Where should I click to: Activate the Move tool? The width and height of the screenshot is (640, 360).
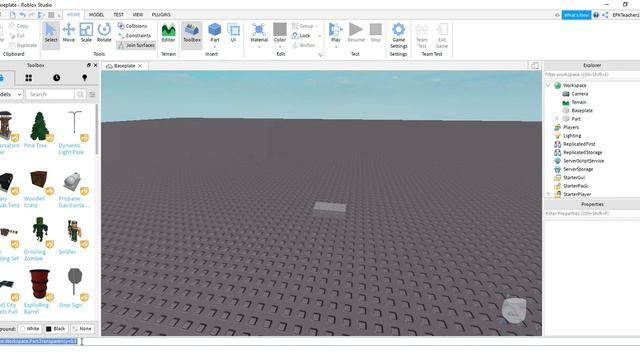pyautogui.click(x=69, y=33)
